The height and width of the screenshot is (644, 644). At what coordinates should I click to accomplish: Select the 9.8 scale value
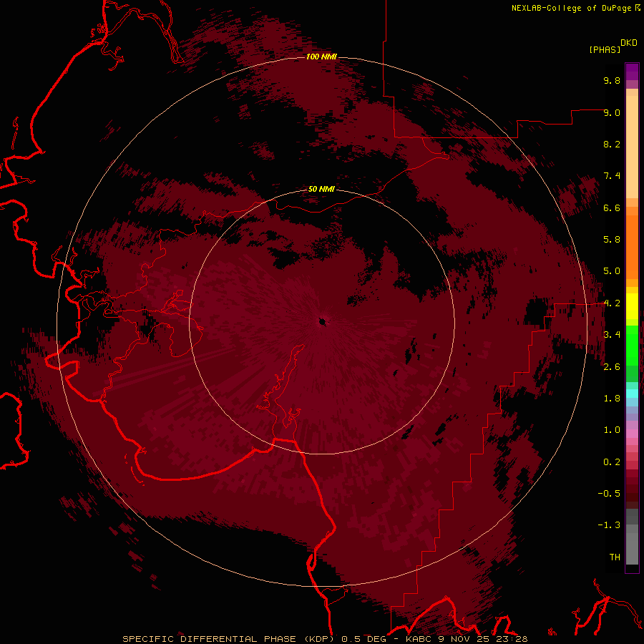tap(612, 80)
